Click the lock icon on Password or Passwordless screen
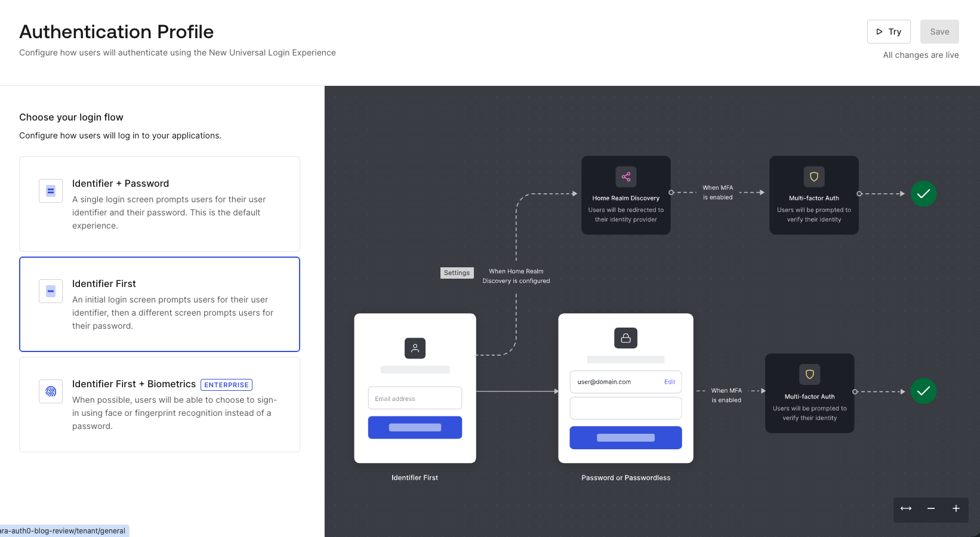The height and width of the screenshot is (537, 980). click(625, 338)
